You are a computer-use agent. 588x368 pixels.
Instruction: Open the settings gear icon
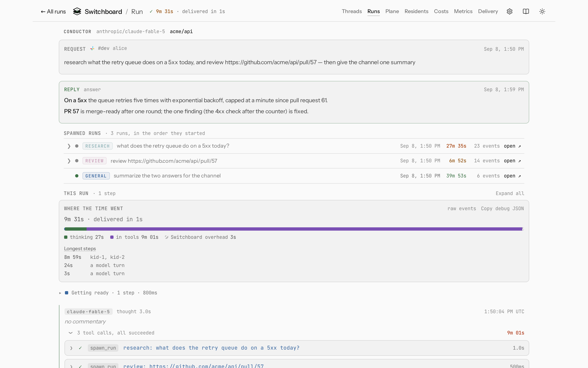coord(510,11)
